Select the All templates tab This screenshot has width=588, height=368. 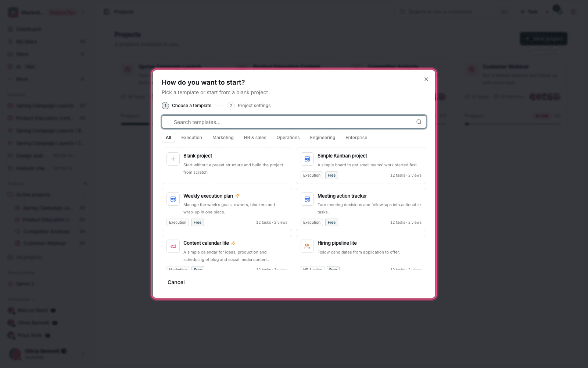click(x=168, y=138)
